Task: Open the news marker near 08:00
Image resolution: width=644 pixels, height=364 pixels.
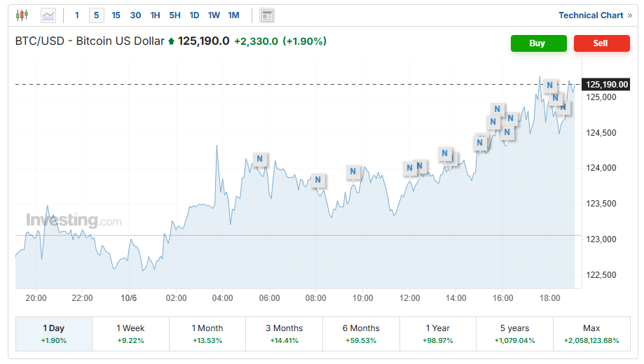Action: point(318,180)
